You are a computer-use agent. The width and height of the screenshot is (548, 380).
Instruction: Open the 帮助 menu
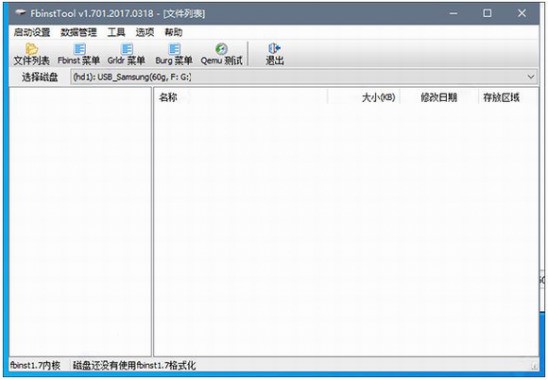[x=173, y=33]
